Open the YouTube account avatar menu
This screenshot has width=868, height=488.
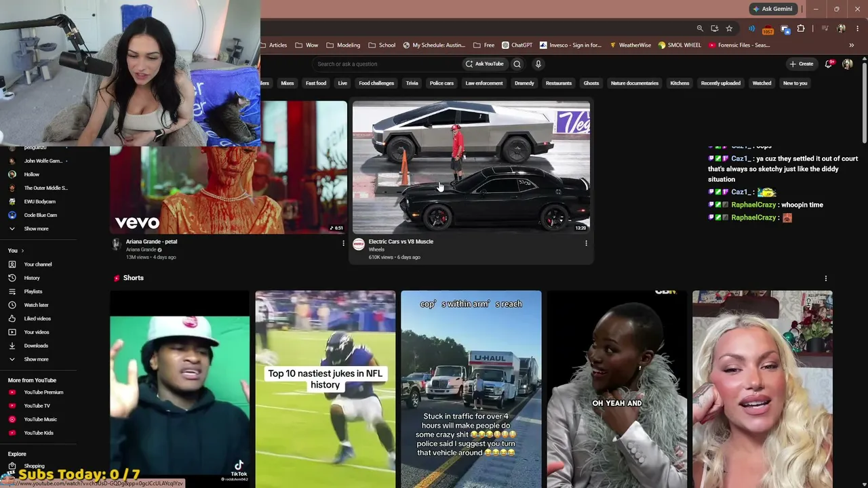click(x=847, y=64)
